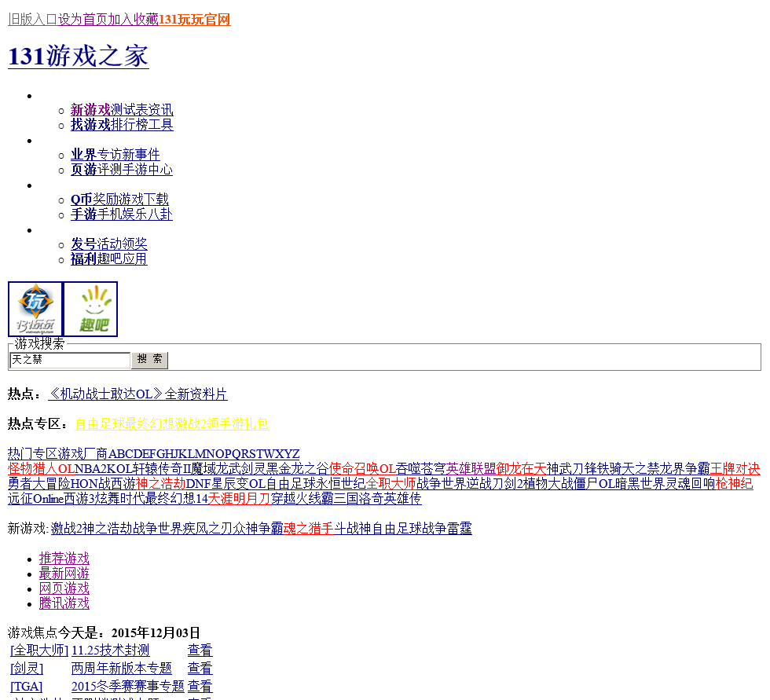Click the 旧版入口 link
This screenshot has height=700, width=770.
(x=33, y=20)
